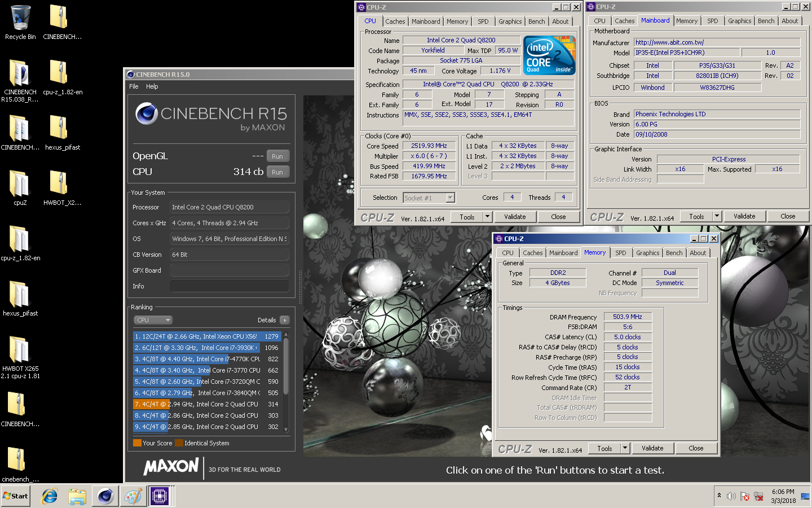Click the abit manufacturer URL field

[x=717, y=42]
